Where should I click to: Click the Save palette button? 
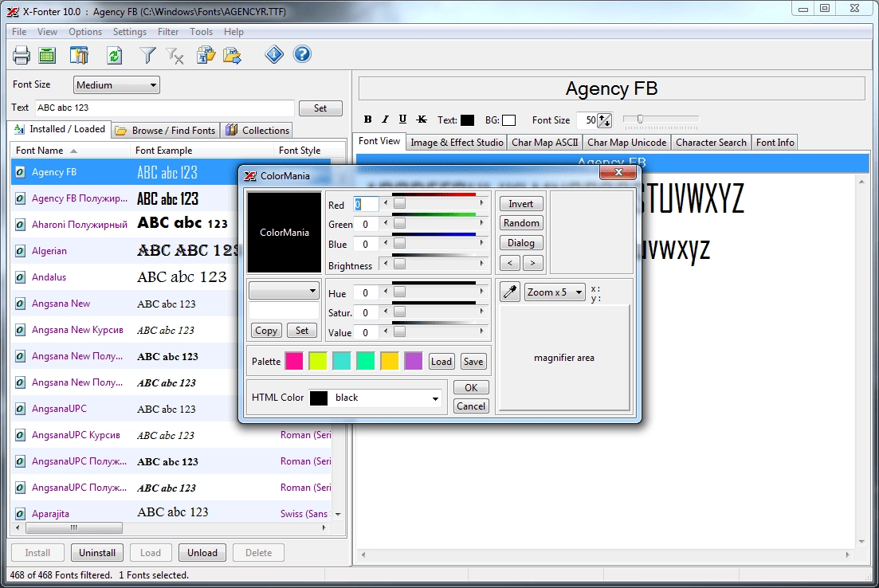tap(473, 362)
